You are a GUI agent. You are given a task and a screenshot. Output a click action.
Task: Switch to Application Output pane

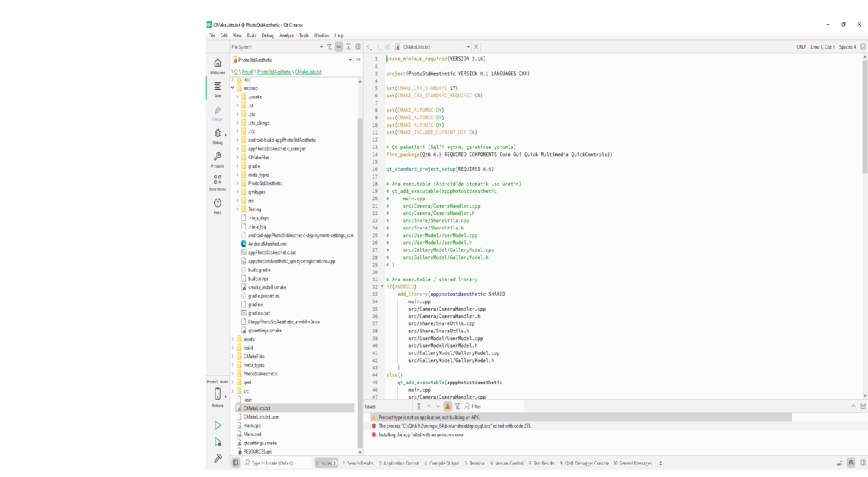pyautogui.click(x=399, y=463)
